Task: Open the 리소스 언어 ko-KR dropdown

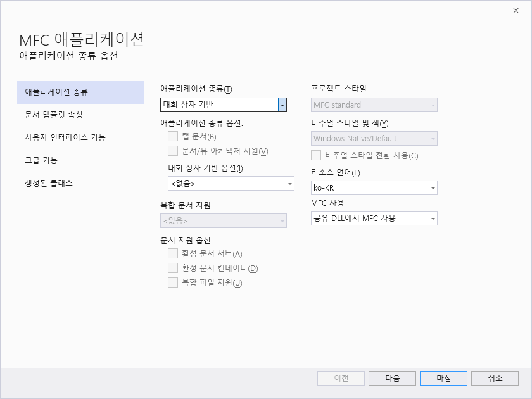Action: [x=374, y=187]
